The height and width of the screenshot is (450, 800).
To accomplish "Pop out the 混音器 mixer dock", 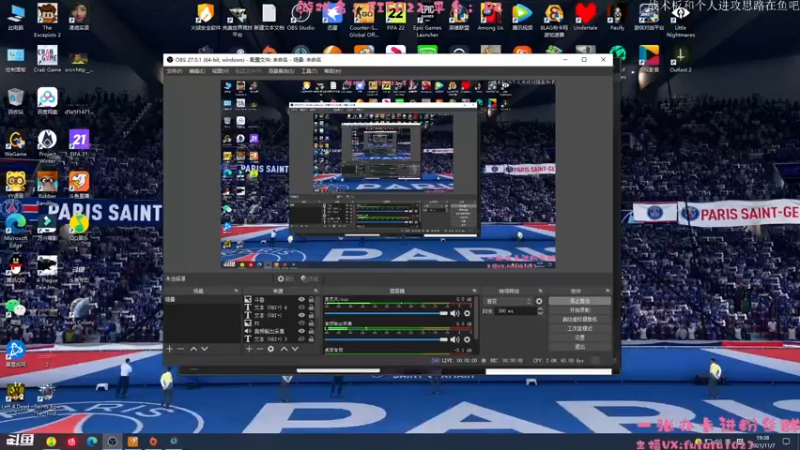I will pyautogui.click(x=474, y=291).
